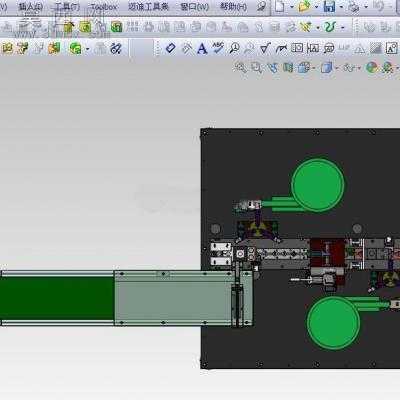Click the Edit Appearance color ball icon

click(x=372, y=68)
